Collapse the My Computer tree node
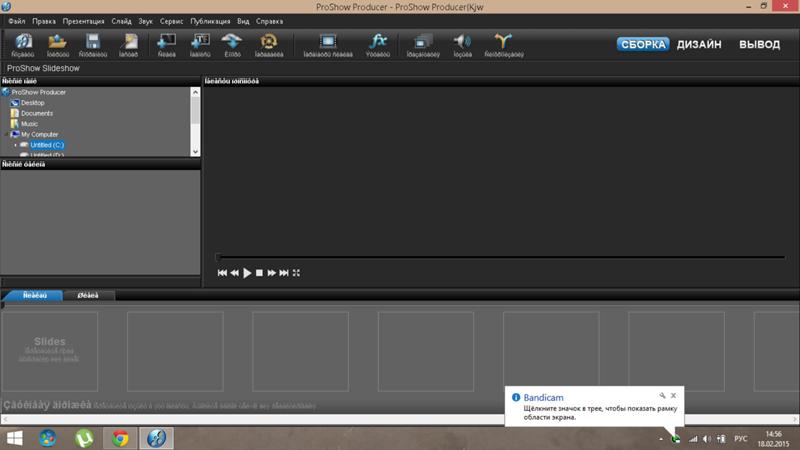800x450 pixels. coord(6,135)
